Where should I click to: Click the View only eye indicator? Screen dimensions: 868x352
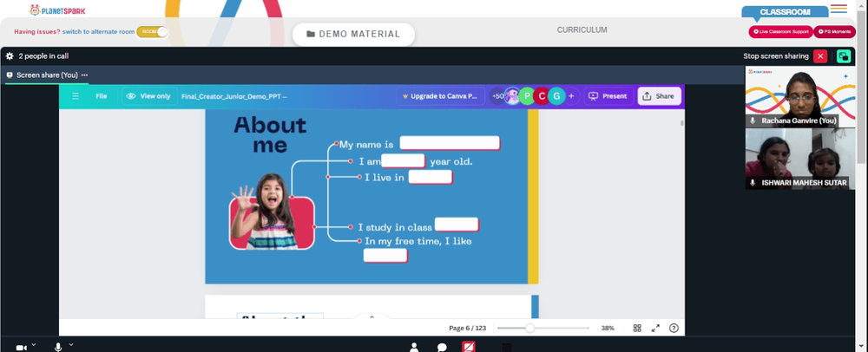pos(149,96)
